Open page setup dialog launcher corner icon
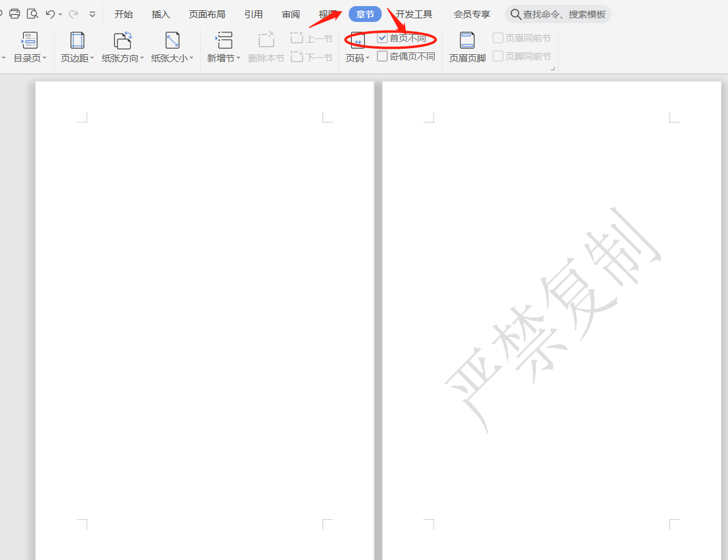The width and height of the screenshot is (728, 560). click(x=552, y=69)
